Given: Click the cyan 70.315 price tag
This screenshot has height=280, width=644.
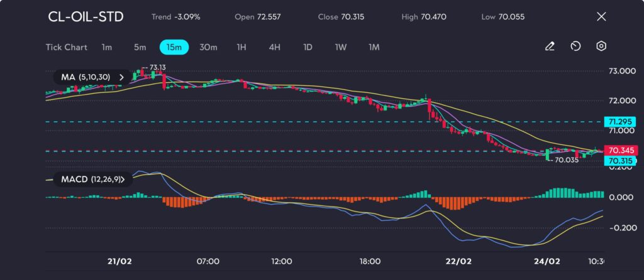Looking at the screenshot, I should point(621,161).
